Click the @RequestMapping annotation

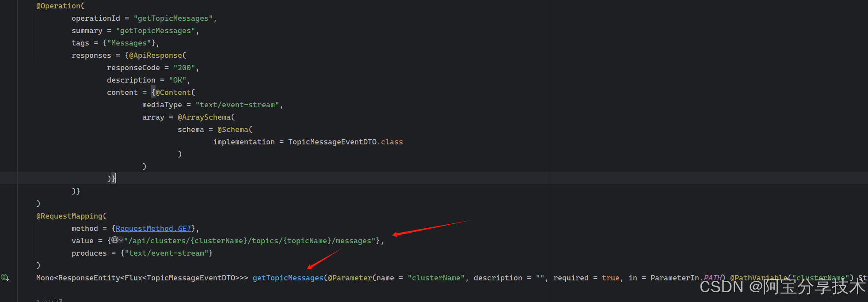[x=69, y=216]
